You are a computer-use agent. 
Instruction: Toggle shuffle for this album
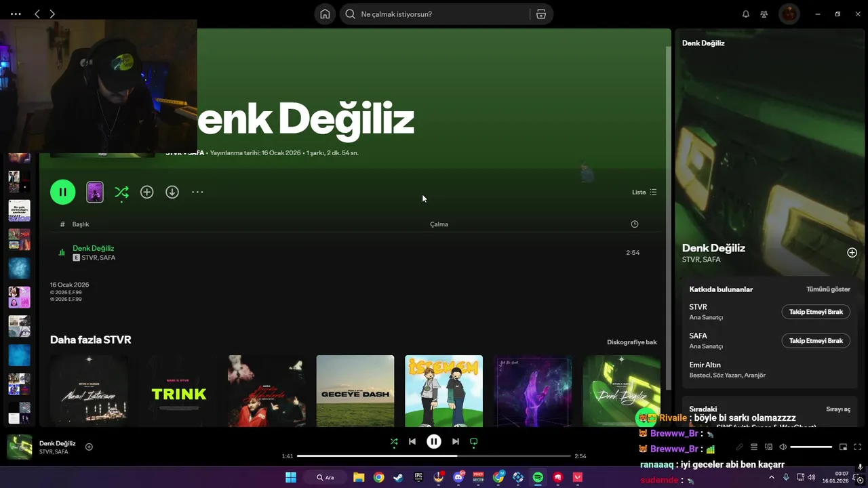click(x=121, y=192)
